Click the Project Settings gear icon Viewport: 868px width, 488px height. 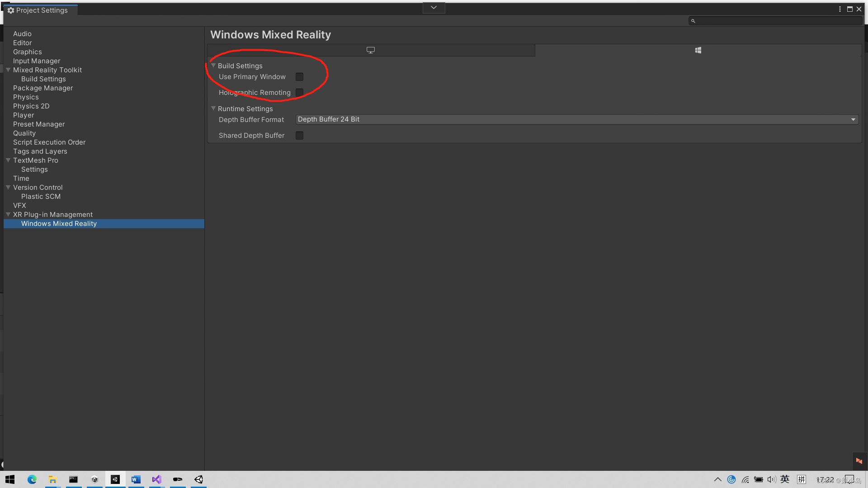[x=11, y=10]
